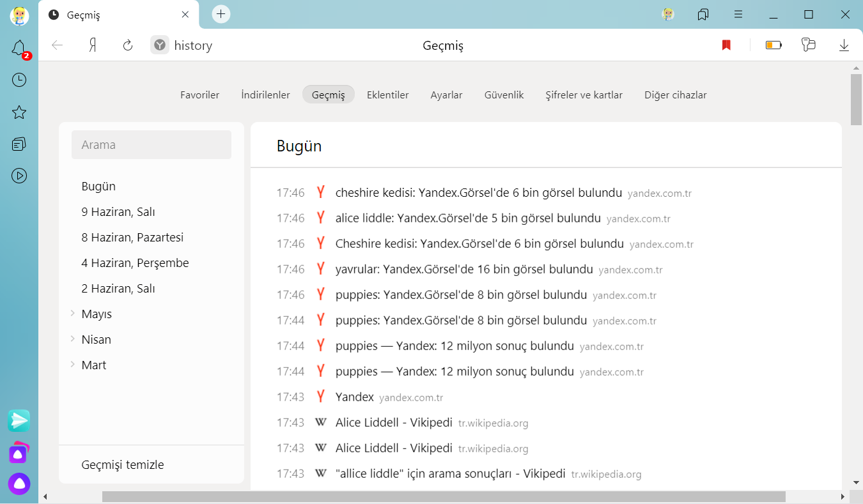Image resolution: width=863 pixels, height=504 pixels.
Task: Open Yandex home via Я icon
Action: coord(93,45)
